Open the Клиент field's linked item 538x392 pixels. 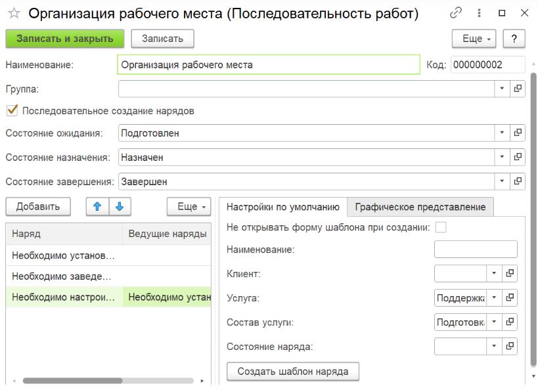point(510,273)
